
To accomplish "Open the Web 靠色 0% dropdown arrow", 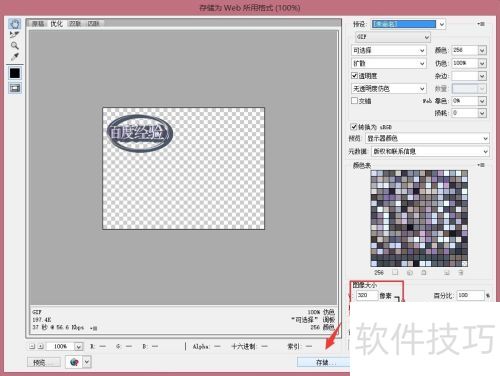I will [x=482, y=101].
